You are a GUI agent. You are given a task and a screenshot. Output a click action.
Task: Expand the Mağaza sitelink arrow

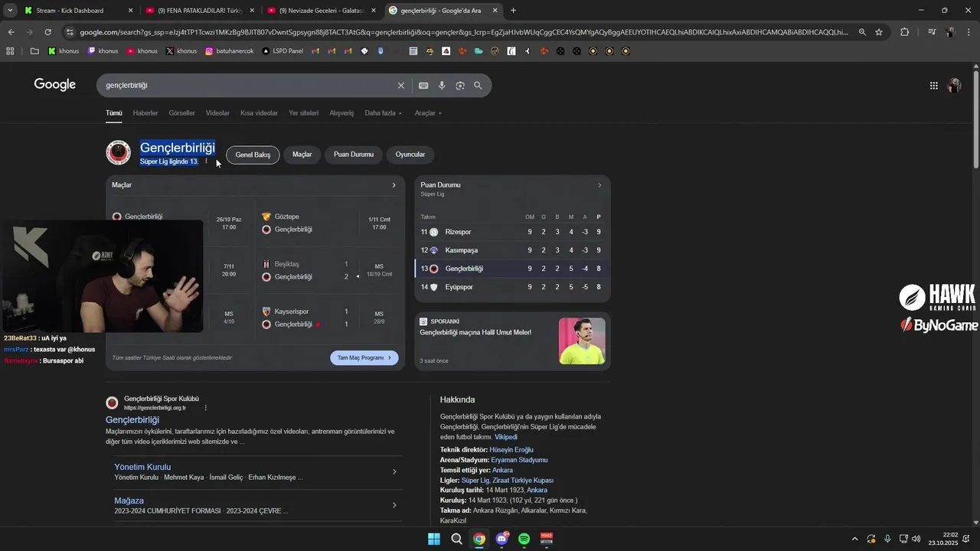(x=394, y=505)
